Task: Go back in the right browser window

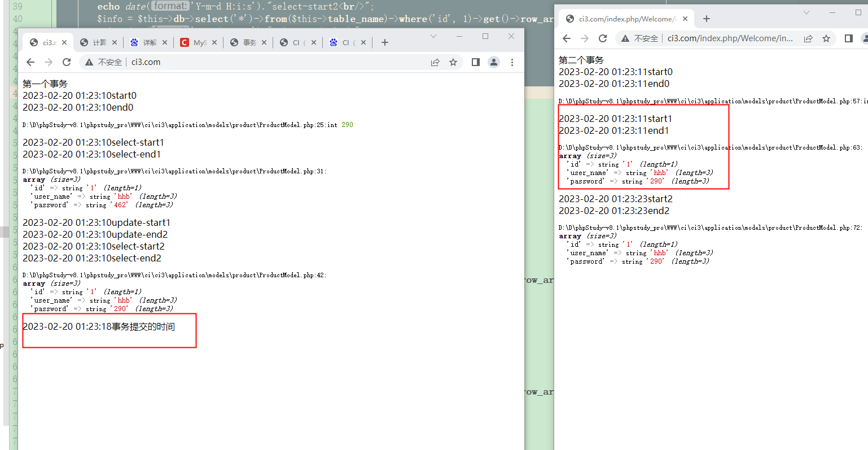Action: [x=567, y=38]
